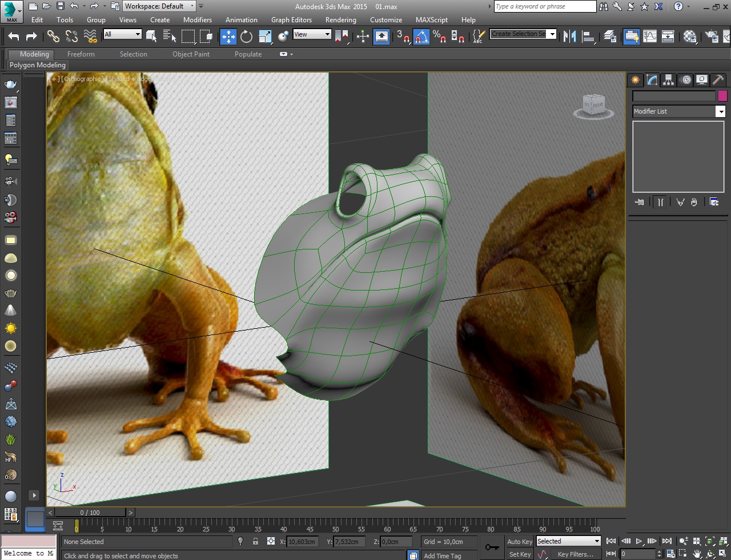This screenshot has height=560, width=731.
Task: Click the pink object color swatch
Action: [722, 96]
